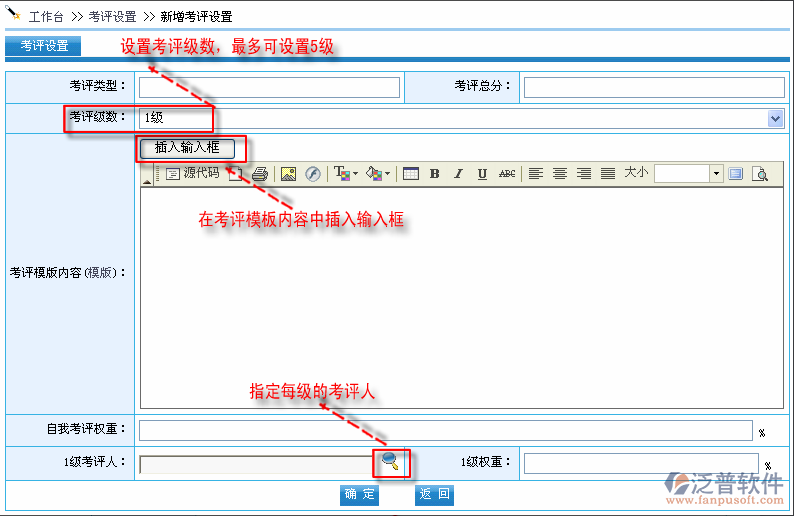
Task: Open the 大小 font size dropdown
Action: (x=716, y=174)
